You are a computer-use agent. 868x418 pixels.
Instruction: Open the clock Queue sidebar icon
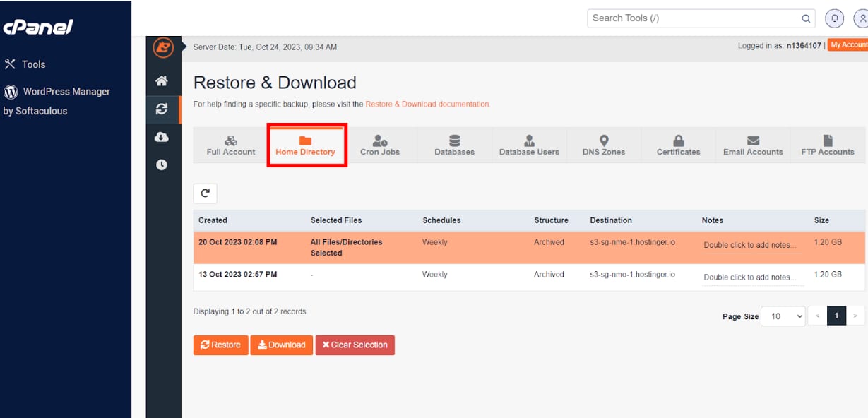(x=162, y=165)
